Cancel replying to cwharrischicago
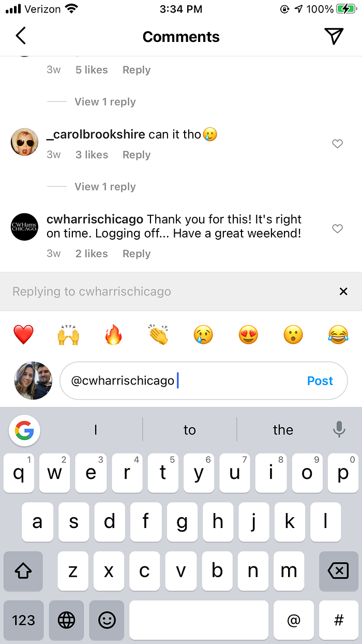The height and width of the screenshot is (644, 362). (343, 291)
